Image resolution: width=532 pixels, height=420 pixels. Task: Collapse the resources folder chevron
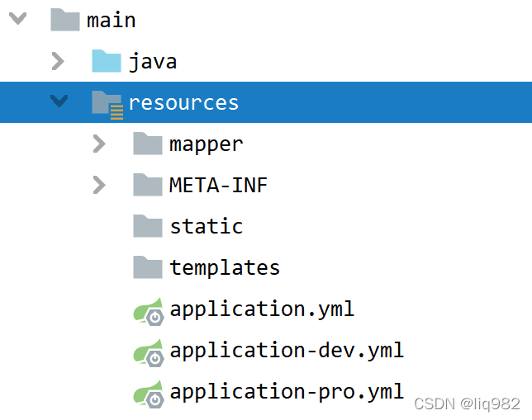59,101
